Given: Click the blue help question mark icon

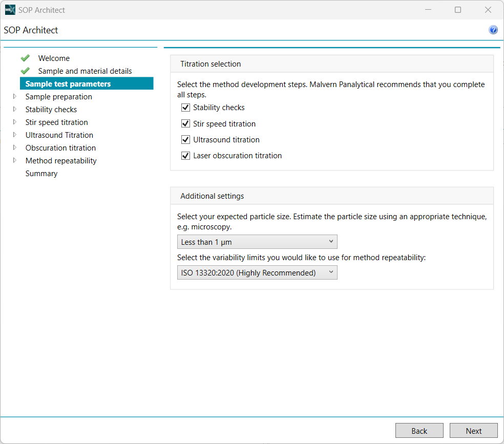Looking at the screenshot, I should [x=493, y=30].
